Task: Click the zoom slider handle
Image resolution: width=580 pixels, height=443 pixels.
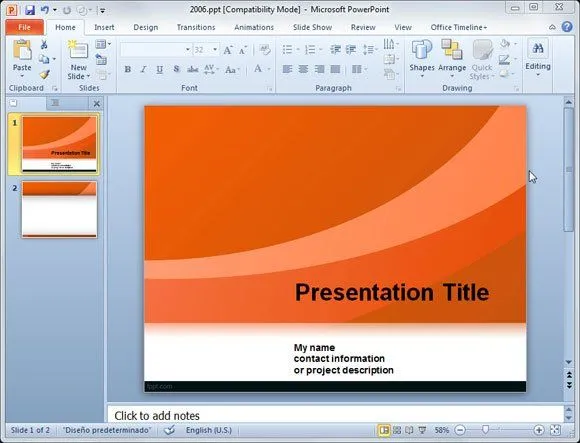Action: tap(485, 430)
